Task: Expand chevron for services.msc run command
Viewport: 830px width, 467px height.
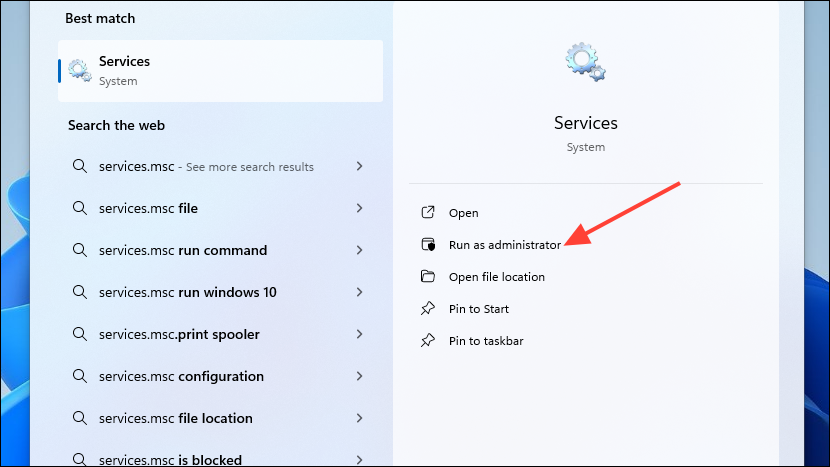Action: (x=359, y=251)
